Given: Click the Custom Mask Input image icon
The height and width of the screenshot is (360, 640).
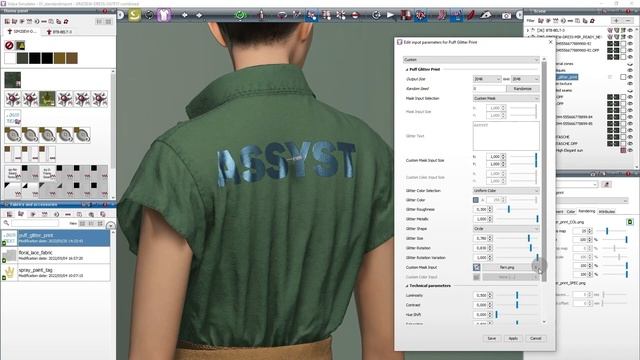Looking at the screenshot, I should coord(476,267).
